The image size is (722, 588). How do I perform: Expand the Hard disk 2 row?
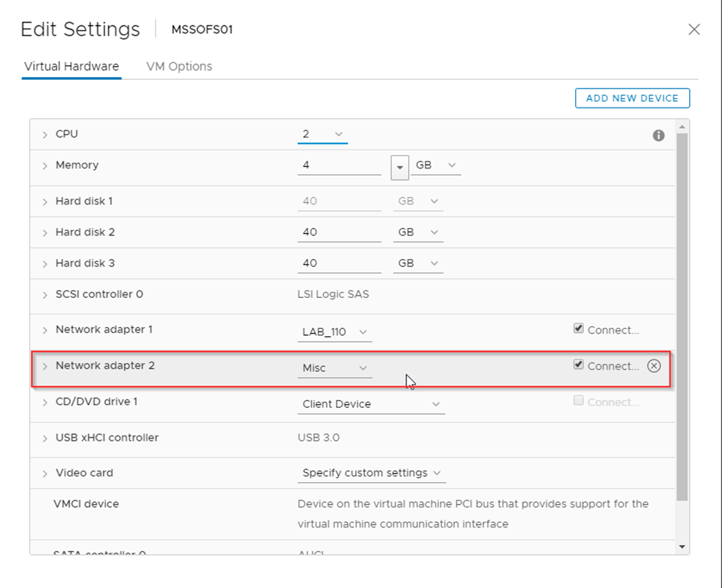(x=45, y=233)
